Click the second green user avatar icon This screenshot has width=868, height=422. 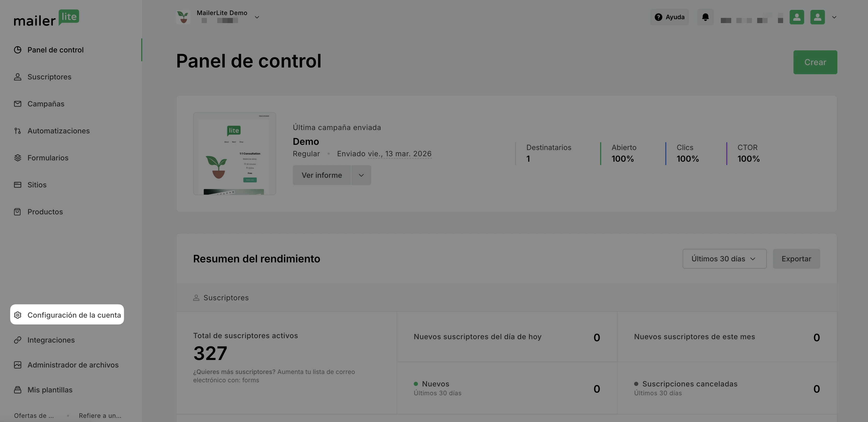click(817, 17)
